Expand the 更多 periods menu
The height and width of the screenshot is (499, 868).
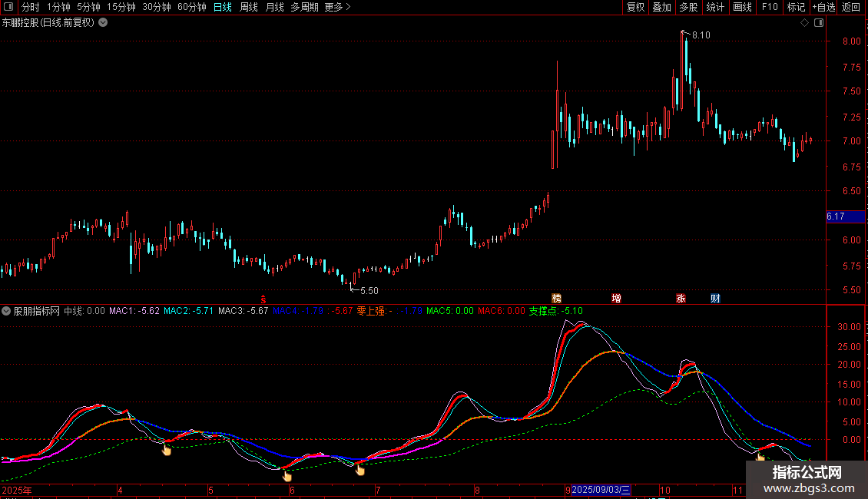(x=337, y=8)
